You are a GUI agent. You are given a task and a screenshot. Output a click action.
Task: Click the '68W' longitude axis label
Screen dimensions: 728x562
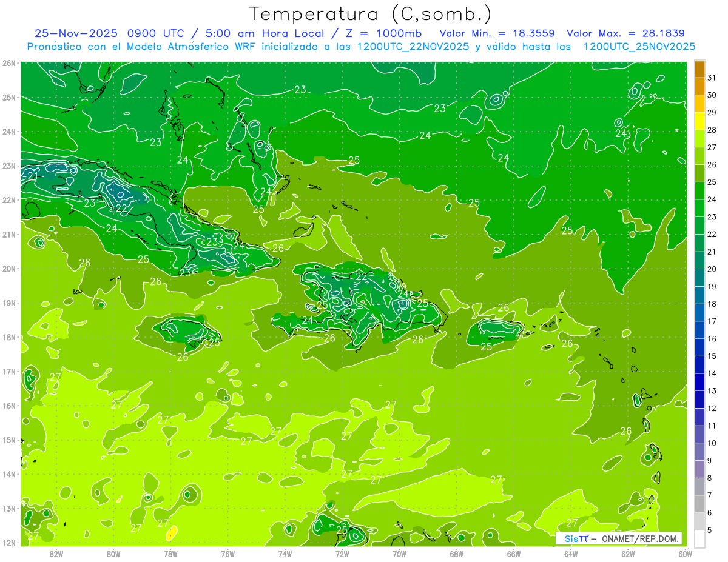[457, 553]
